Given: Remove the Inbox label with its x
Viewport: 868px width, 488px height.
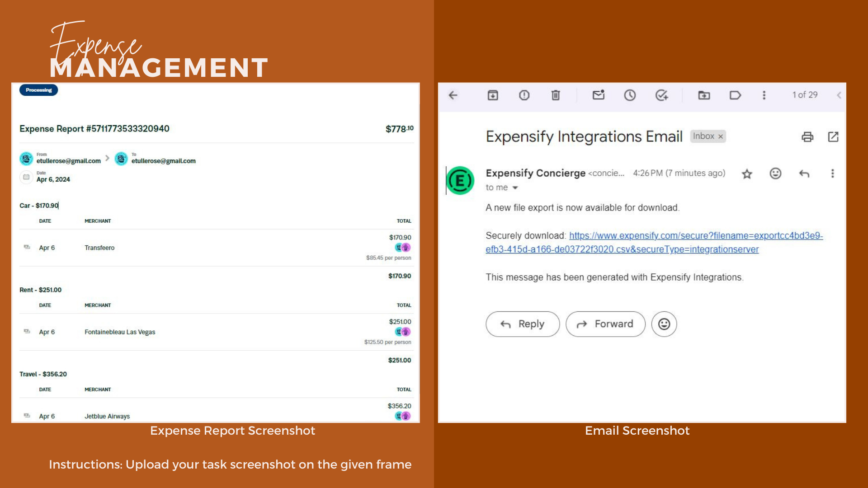Looking at the screenshot, I should (x=721, y=136).
